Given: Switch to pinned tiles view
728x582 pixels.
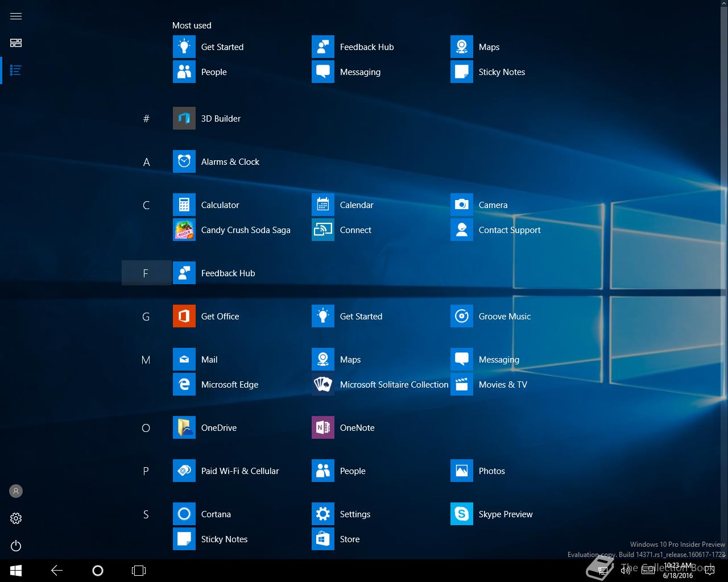Looking at the screenshot, I should 16,43.
